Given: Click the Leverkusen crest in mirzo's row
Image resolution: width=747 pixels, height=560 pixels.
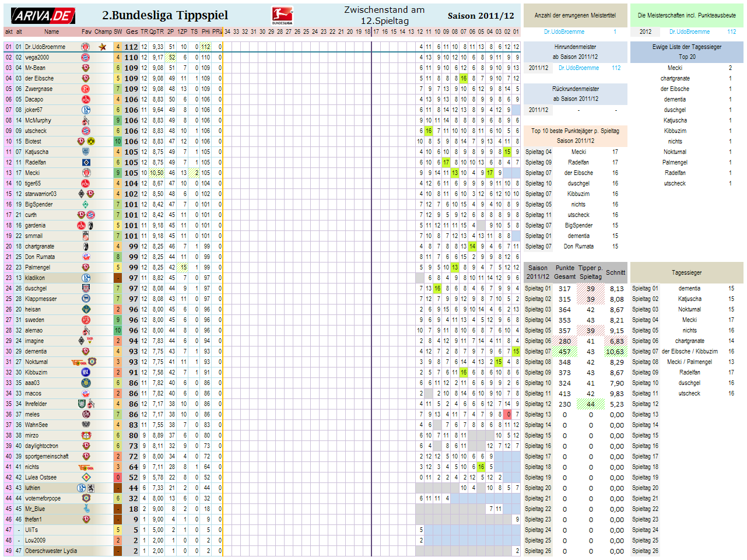Looking at the screenshot, I should point(86,435).
